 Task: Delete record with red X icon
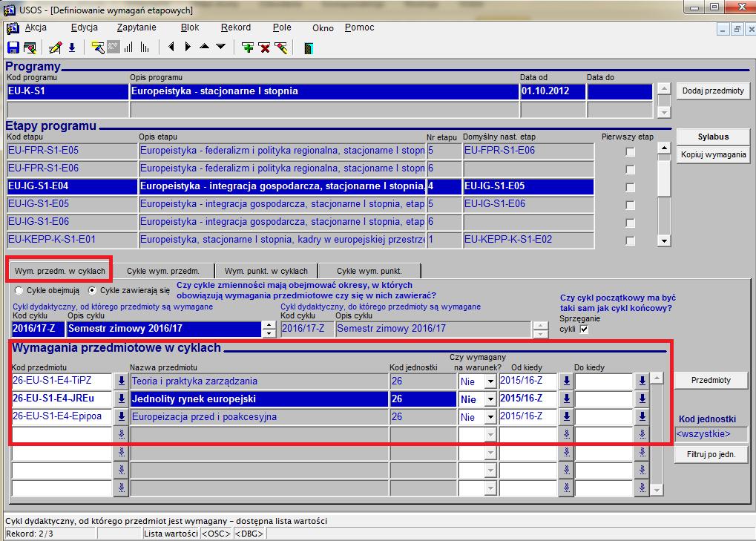click(264, 47)
